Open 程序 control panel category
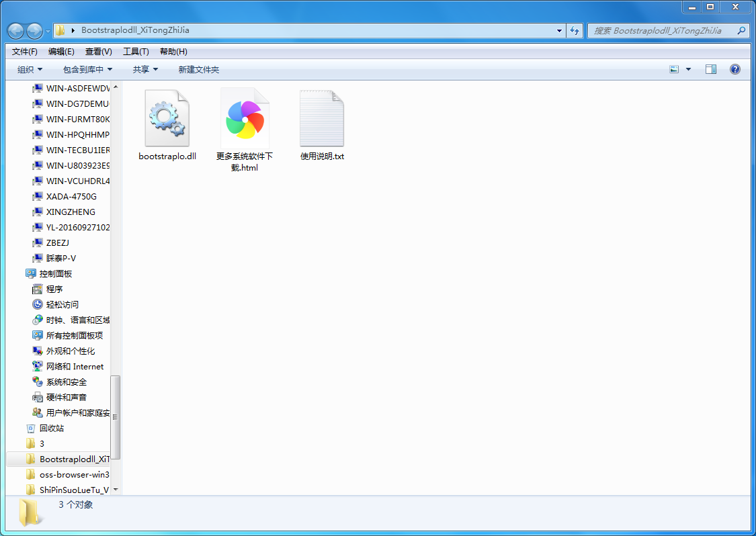This screenshot has width=756, height=536. tap(48, 289)
